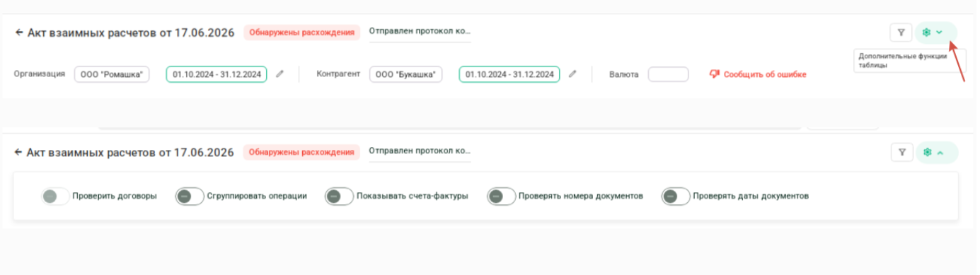Go back using arrow in the Организация panel
The width and height of the screenshot is (980, 275).
tap(18, 33)
